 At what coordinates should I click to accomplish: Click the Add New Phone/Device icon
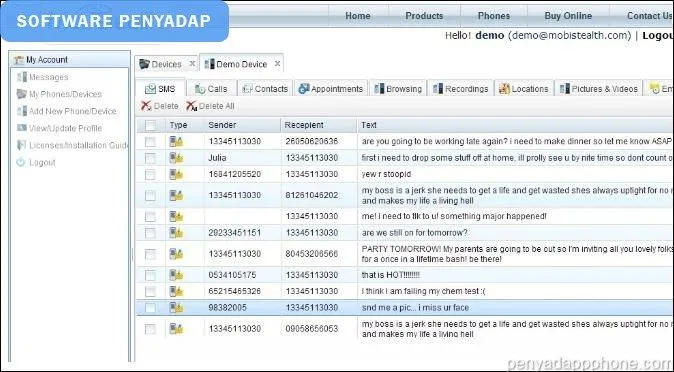tap(21, 111)
